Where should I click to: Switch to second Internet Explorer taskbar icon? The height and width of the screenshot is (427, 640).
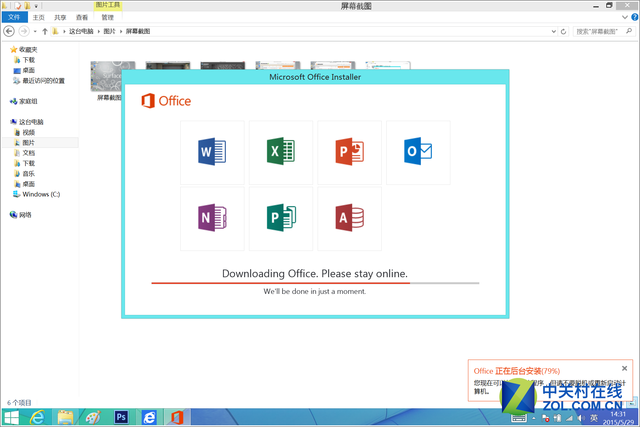[x=149, y=418]
